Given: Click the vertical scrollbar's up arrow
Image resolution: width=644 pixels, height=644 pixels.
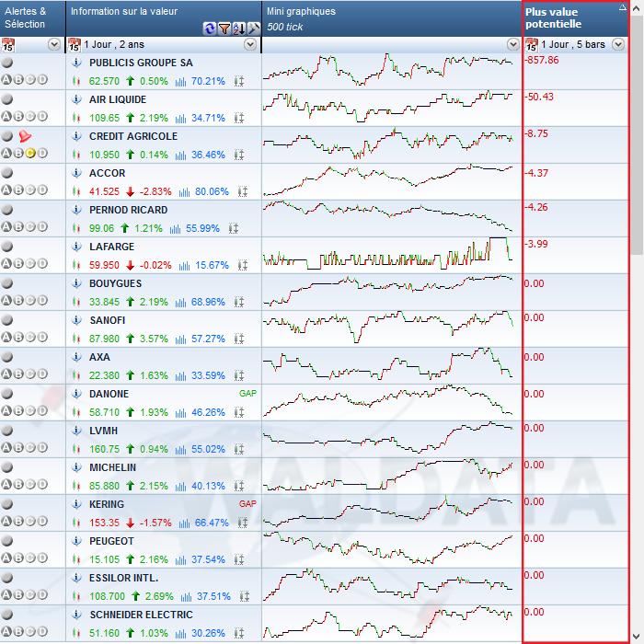Looking at the screenshot, I should [x=637, y=7].
